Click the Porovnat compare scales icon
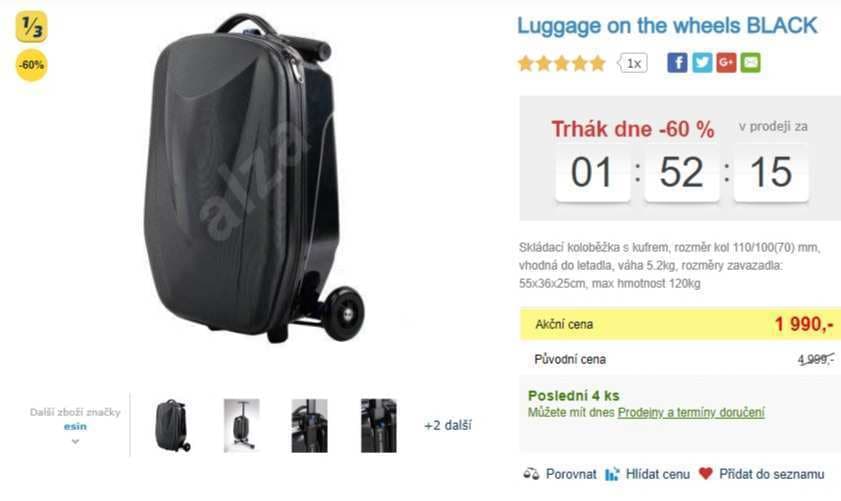841x501 pixels. 531,474
